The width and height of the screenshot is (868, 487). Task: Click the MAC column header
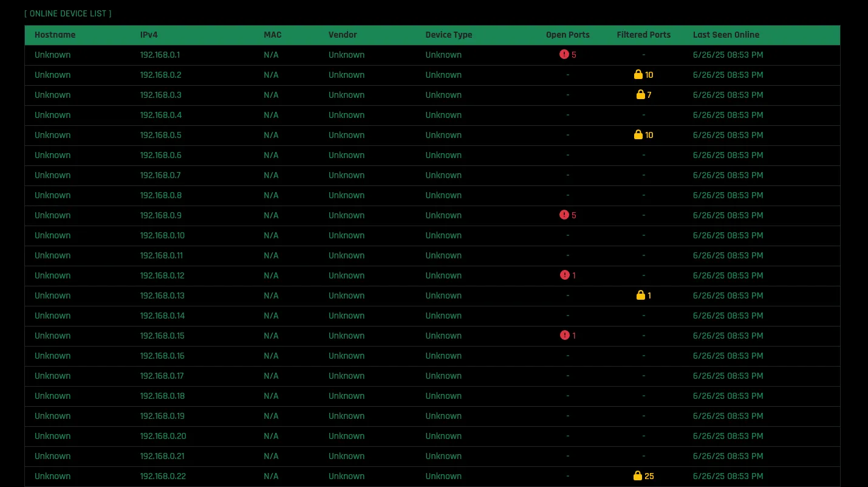(x=272, y=35)
